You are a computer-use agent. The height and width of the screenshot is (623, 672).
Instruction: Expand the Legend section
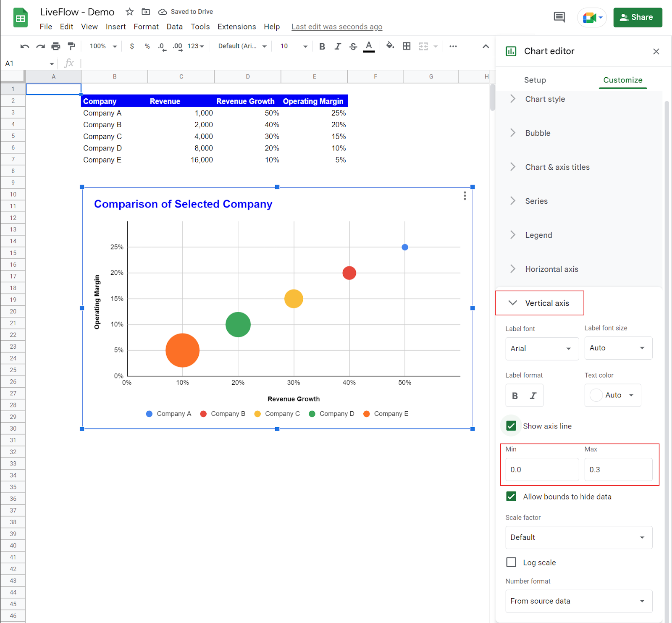coord(579,235)
